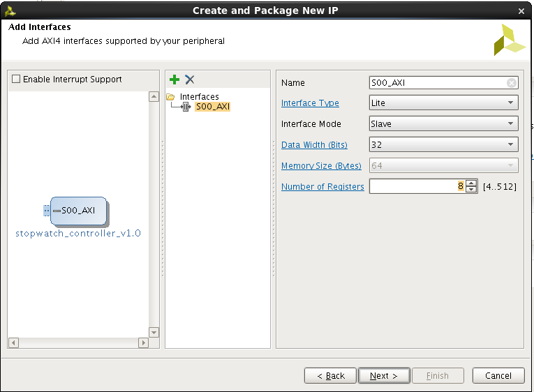Click the Finish button
Image resolution: width=534 pixels, height=392 pixels.
(438, 376)
